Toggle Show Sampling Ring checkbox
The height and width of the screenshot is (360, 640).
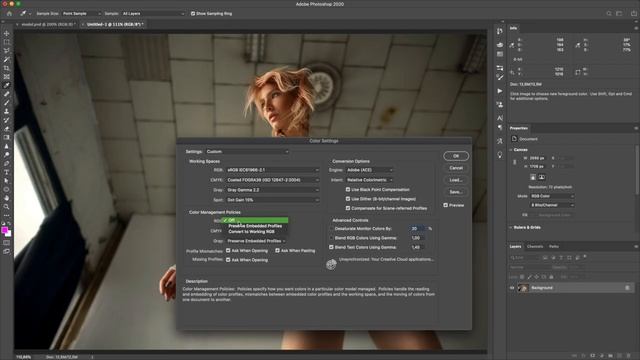click(x=193, y=13)
